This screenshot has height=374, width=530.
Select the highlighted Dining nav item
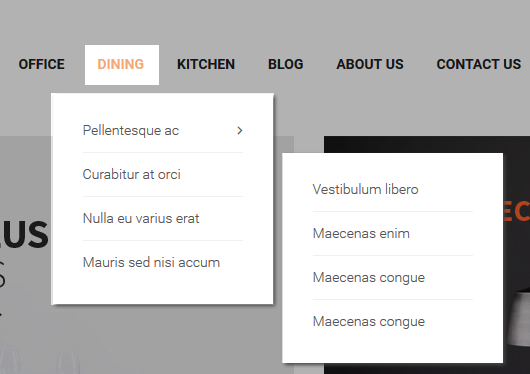tap(122, 65)
